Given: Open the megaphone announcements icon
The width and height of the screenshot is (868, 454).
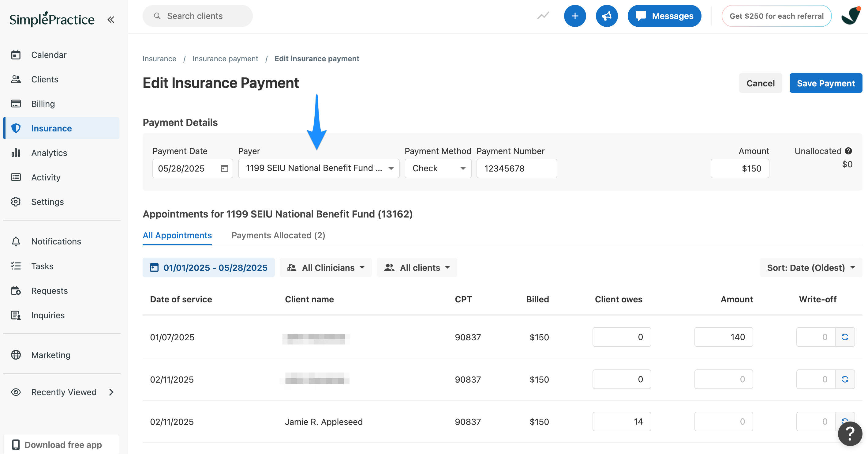Looking at the screenshot, I should coord(607,16).
